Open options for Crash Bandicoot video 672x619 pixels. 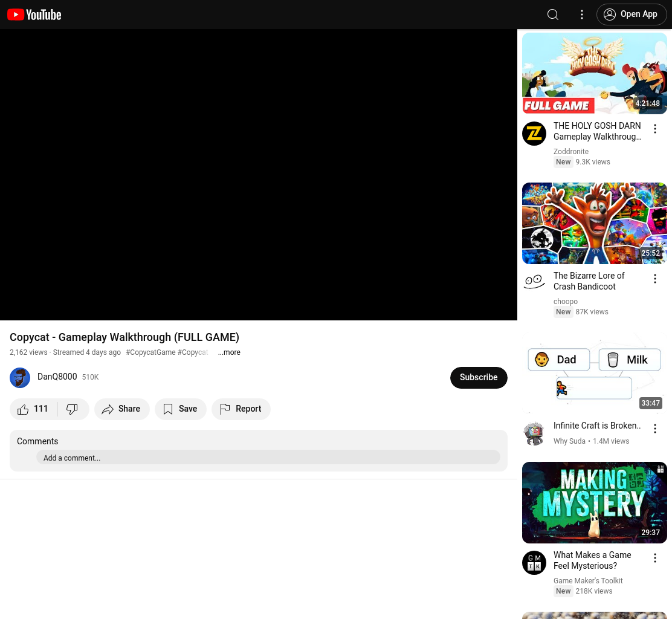pos(655,279)
